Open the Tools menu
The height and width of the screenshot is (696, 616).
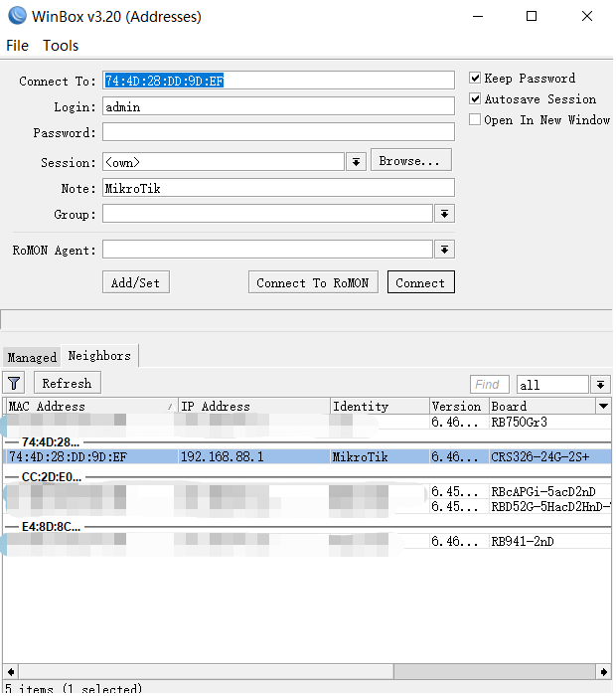[x=61, y=46]
